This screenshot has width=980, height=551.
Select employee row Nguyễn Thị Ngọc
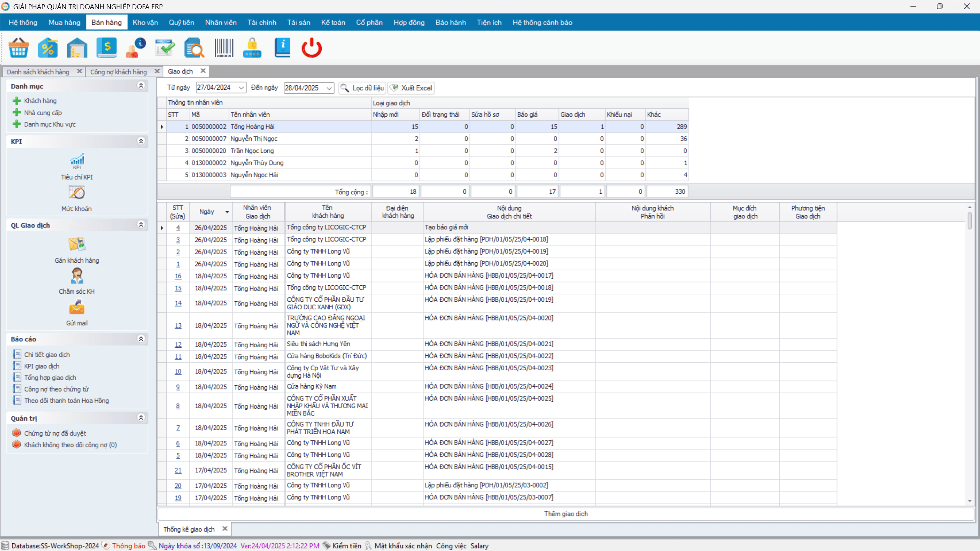coord(427,139)
